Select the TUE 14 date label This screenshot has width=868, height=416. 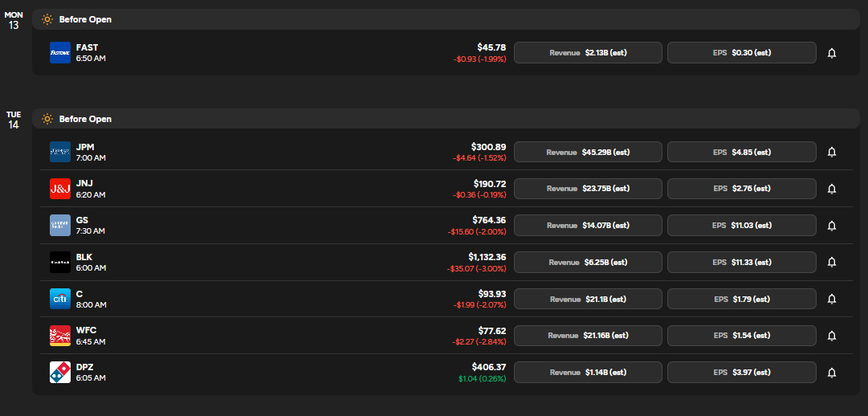point(14,120)
